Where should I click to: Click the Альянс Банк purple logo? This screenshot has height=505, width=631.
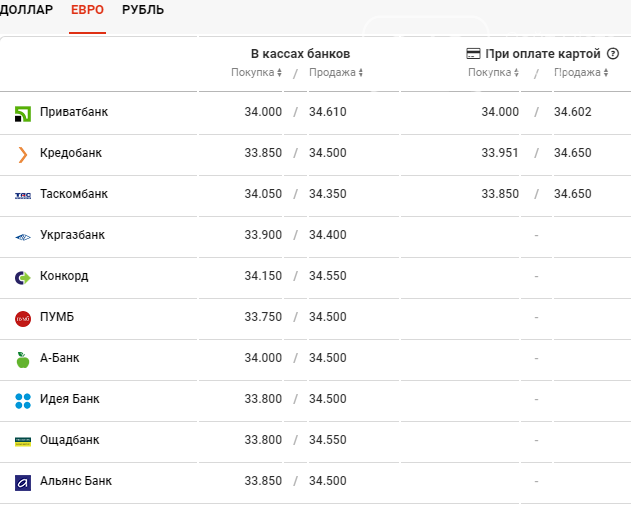[x=23, y=483]
